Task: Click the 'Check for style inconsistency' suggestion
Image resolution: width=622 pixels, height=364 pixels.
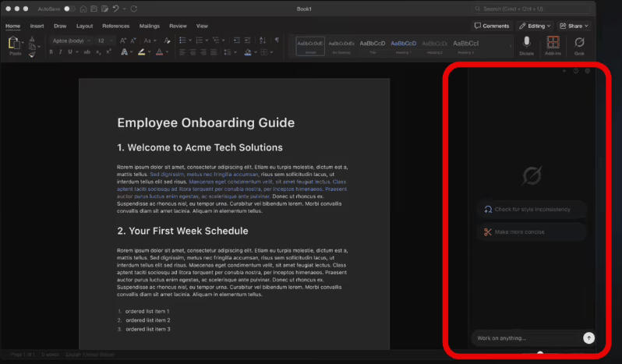Action: 532,210
